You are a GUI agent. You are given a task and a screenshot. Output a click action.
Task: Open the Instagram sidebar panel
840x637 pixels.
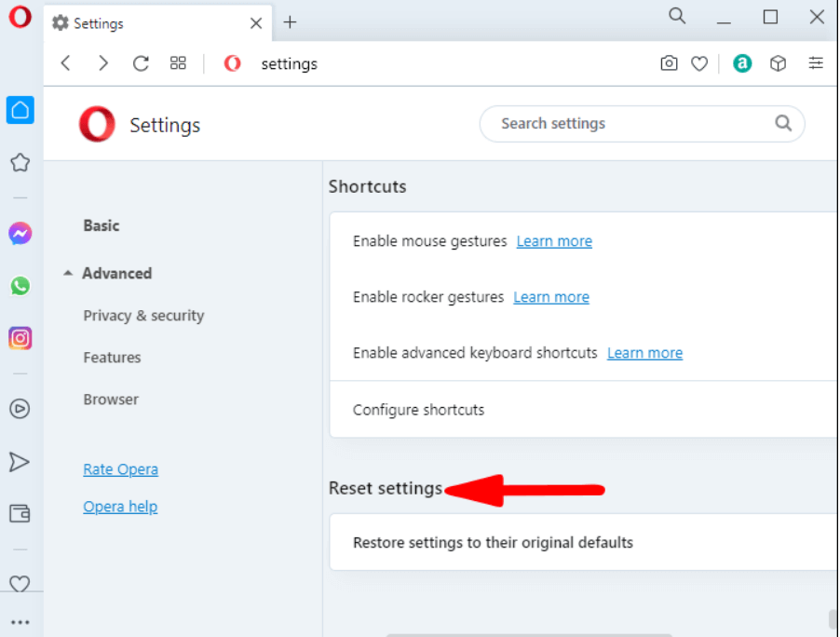point(20,338)
